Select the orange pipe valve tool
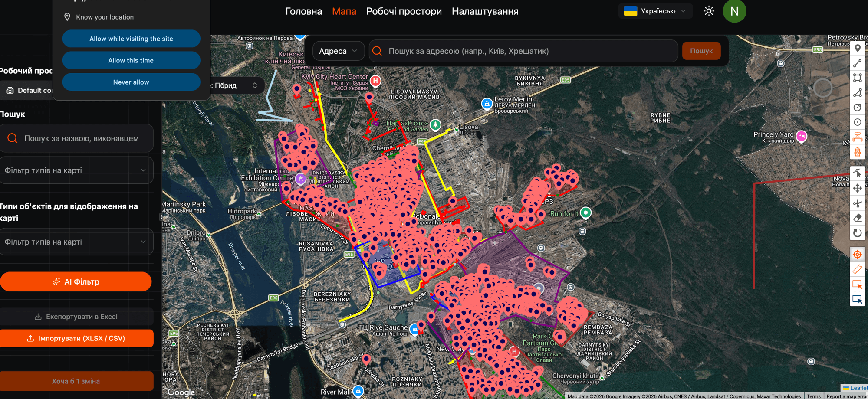868x399 pixels. coord(857,137)
